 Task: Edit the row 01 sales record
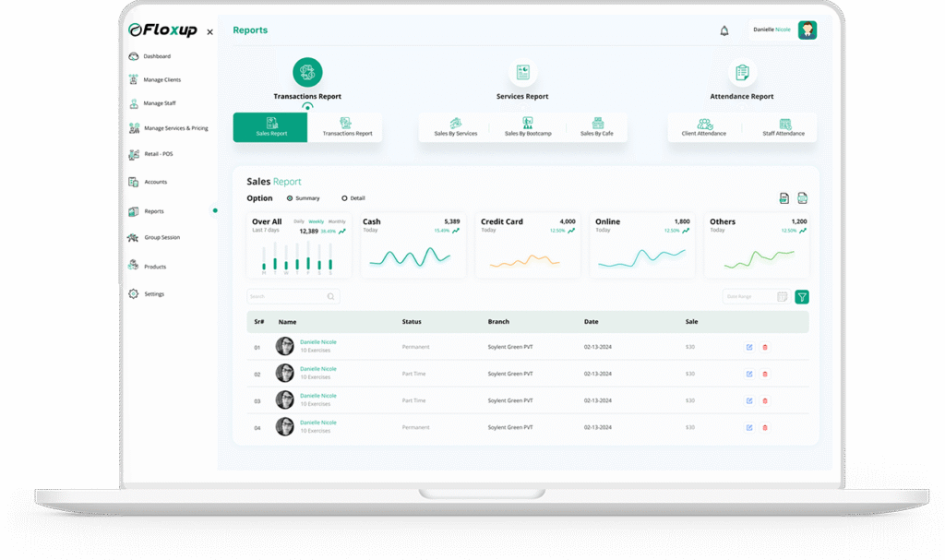[x=749, y=347]
